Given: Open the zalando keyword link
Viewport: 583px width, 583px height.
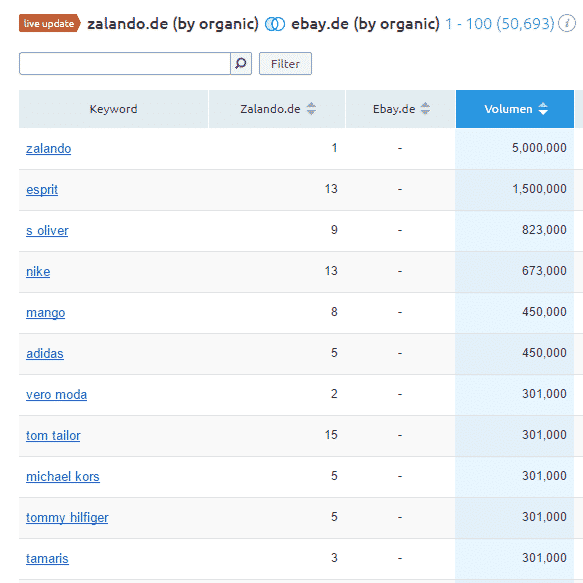Looking at the screenshot, I should pyautogui.click(x=49, y=149).
